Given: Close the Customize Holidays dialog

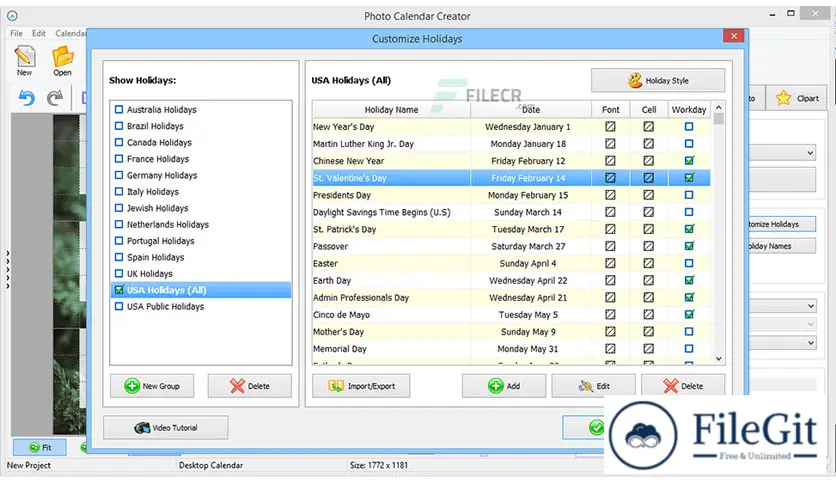Looking at the screenshot, I should 734,36.
